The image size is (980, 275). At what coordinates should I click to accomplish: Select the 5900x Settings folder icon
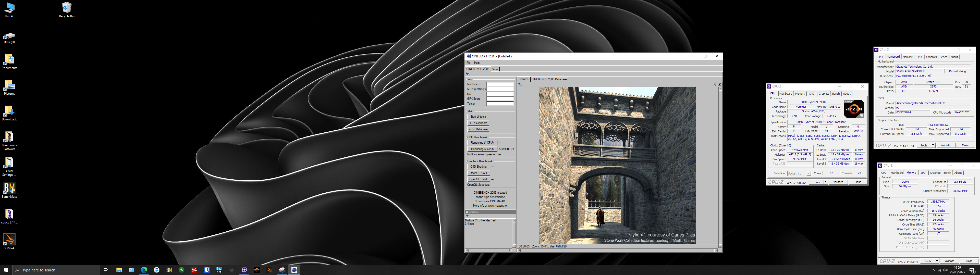click(9, 167)
